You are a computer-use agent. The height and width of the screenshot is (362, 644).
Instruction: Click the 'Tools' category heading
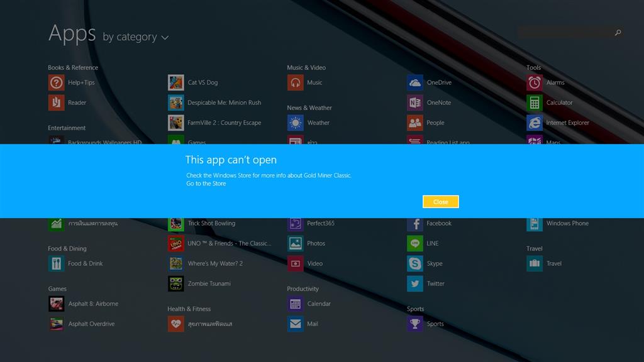(x=533, y=68)
